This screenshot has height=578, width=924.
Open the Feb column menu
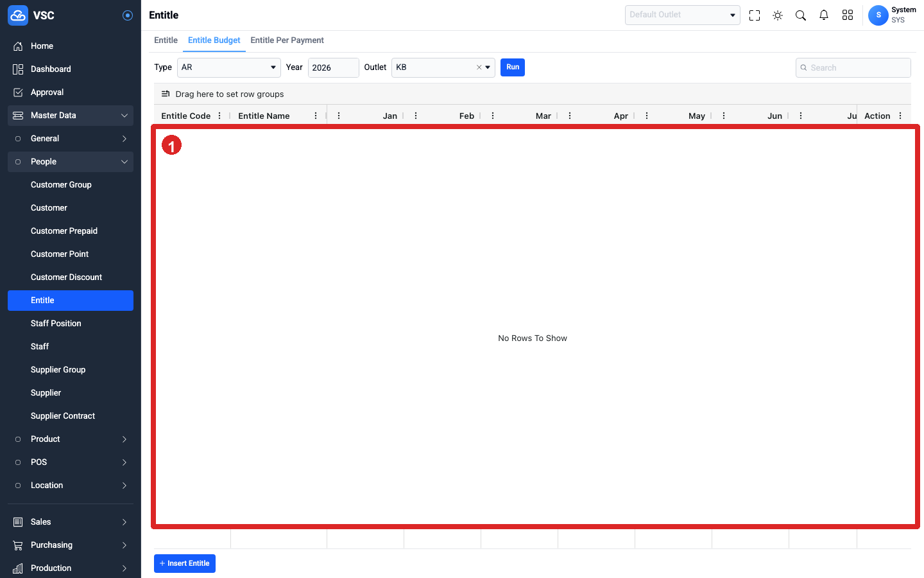click(416, 116)
